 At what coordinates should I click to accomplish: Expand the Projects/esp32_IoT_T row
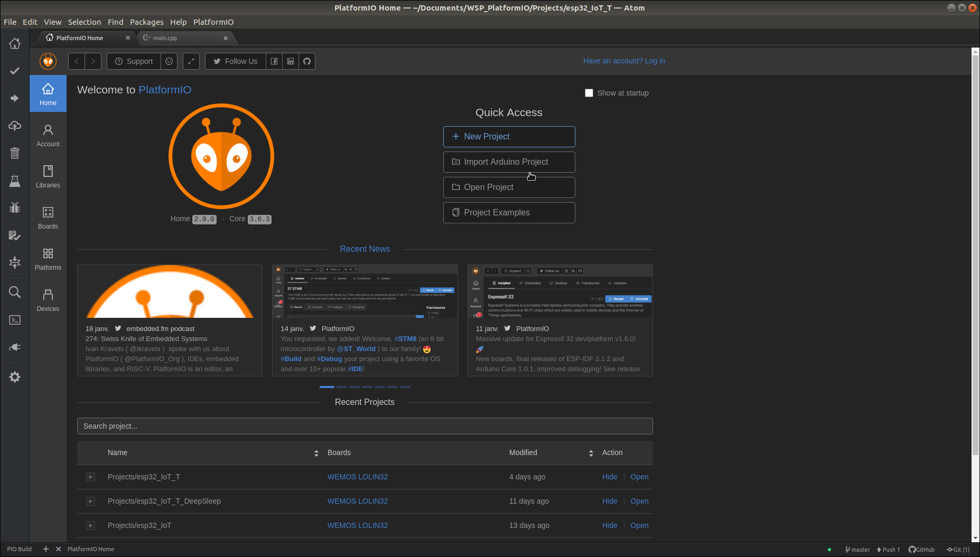tap(91, 477)
